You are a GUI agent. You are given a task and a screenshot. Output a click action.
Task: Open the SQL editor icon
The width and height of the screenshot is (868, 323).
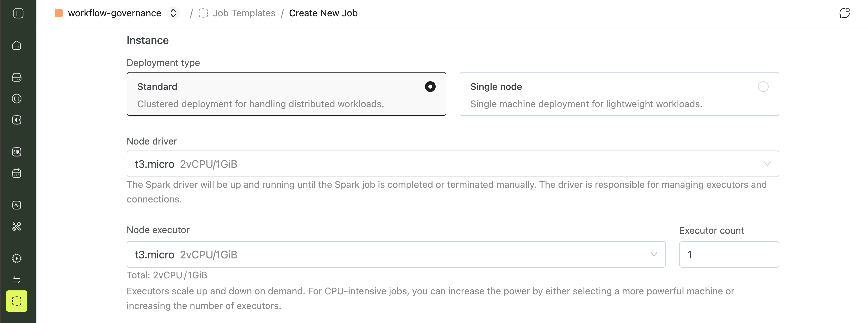point(17,152)
